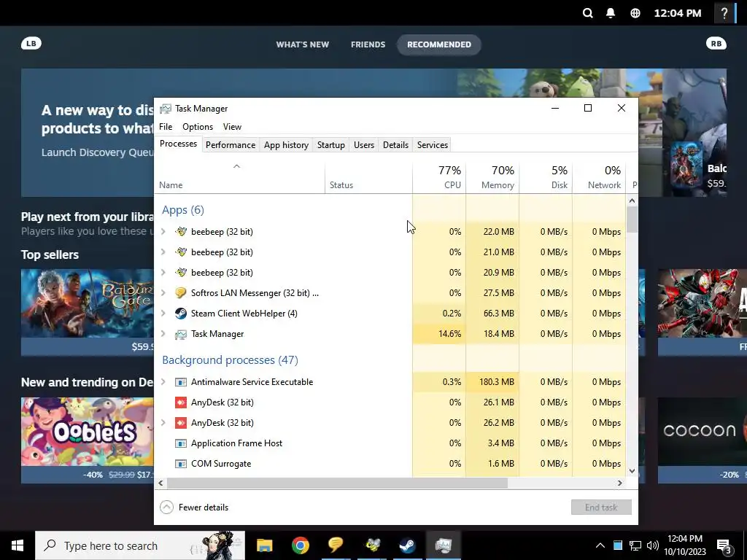Image resolution: width=747 pixels, height=560 pixels.
Task: Sort processes by CPU column
Action: 439,177
